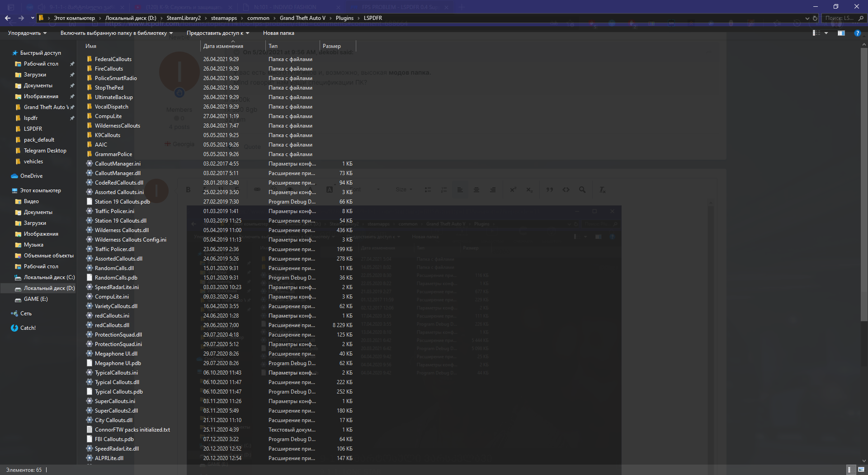Click the view layout icon in toolbar
The height and width of the screenshot is (475, 868).
point(816,33)
